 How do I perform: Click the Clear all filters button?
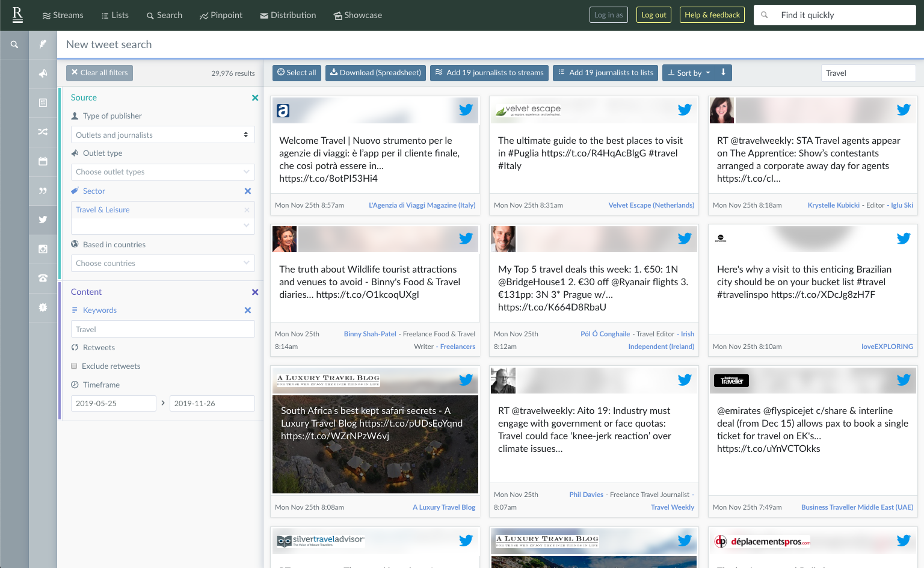click(99, 73)
